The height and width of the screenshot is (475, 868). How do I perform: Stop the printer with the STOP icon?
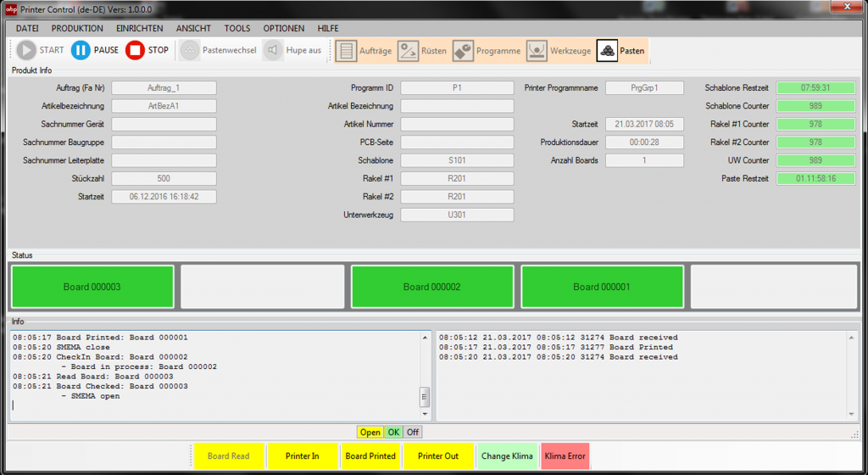[135, 50]
